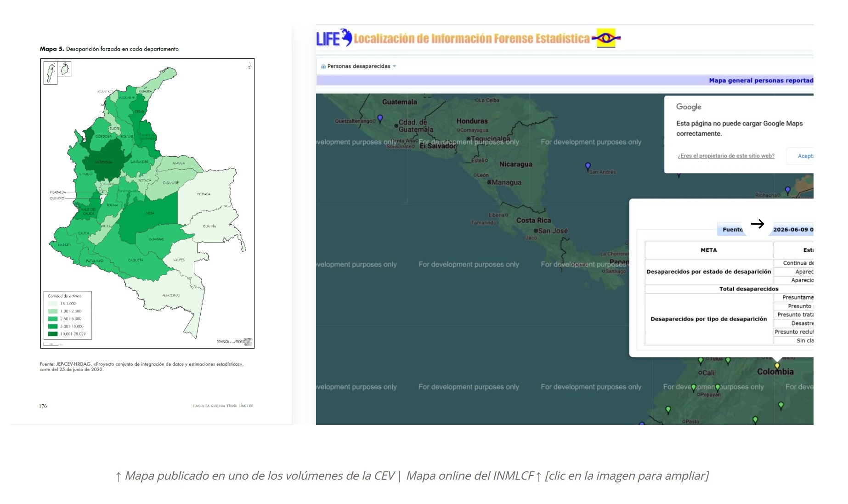
Task: Click the LIFE logo in the banner
Action: [334, 38]
